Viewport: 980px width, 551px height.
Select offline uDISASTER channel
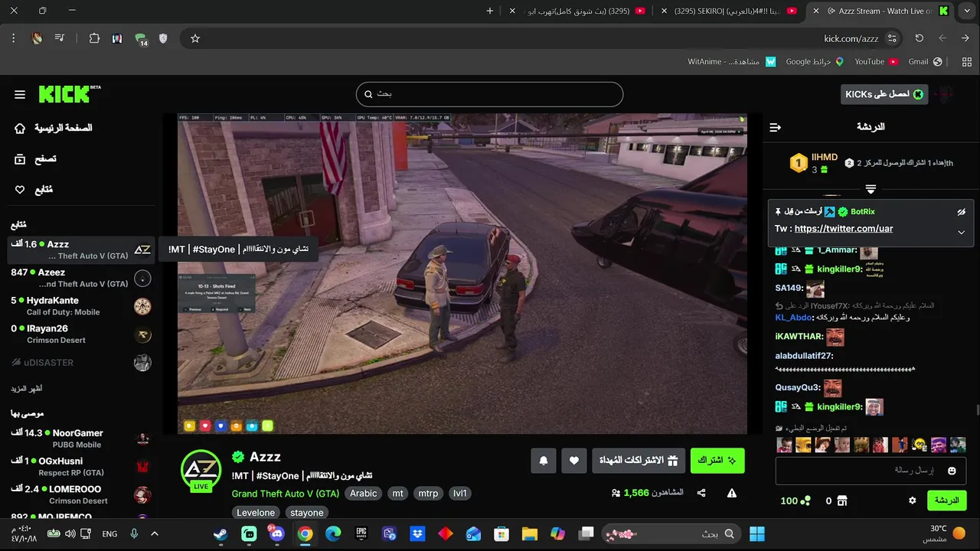(80, 363)
